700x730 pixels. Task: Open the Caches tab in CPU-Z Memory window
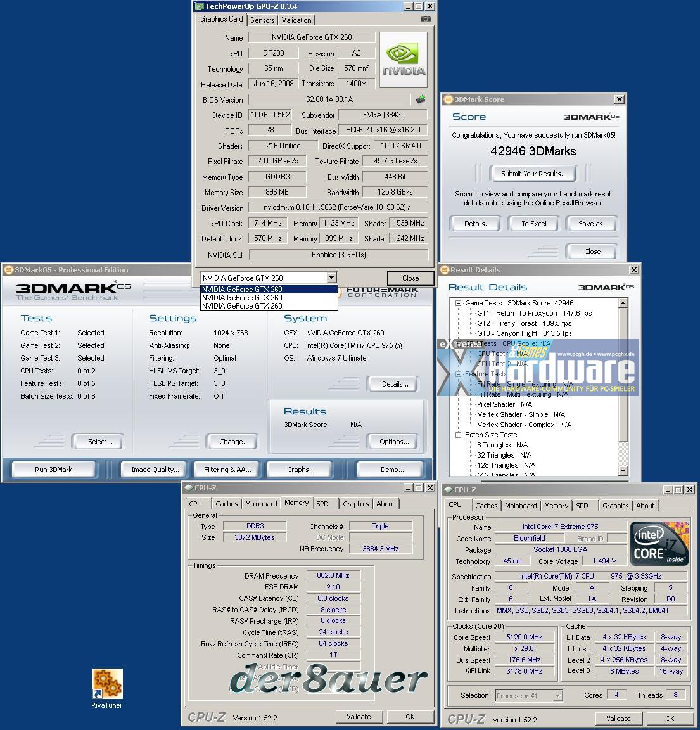(226, 504)
